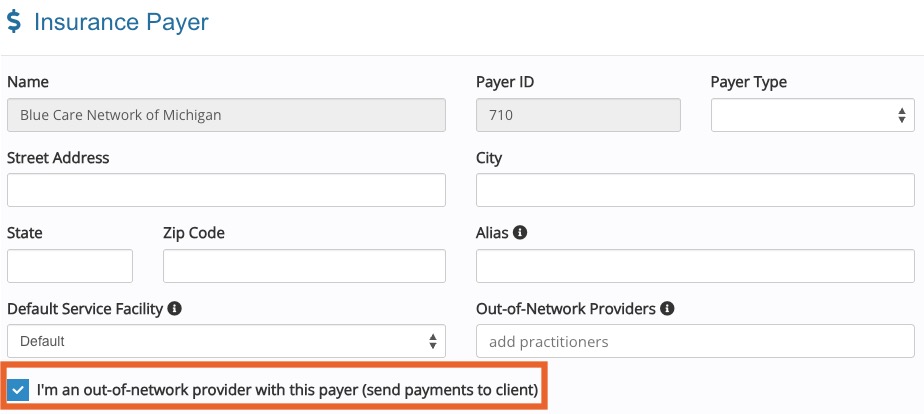Click the Zip Code text box
The image size is (924, 414).
304,266
